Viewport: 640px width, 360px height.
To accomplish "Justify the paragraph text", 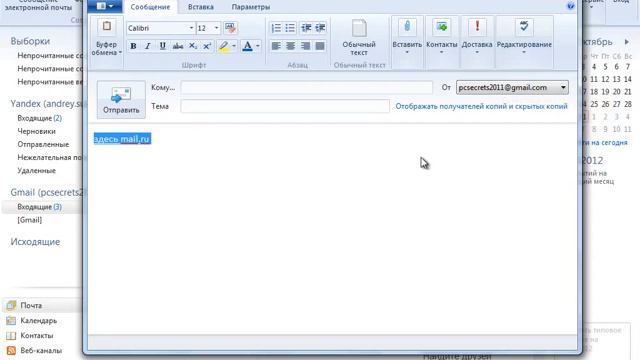I will click(320, 46).
